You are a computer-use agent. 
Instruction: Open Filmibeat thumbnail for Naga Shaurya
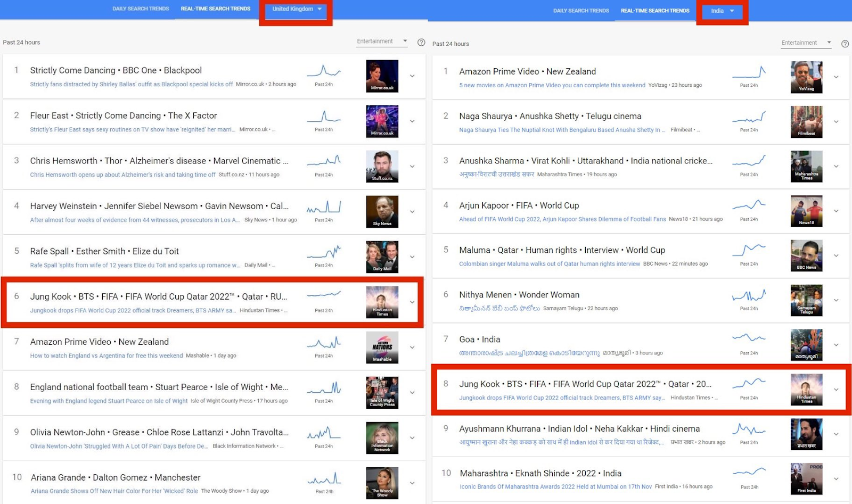pos(807,122)
